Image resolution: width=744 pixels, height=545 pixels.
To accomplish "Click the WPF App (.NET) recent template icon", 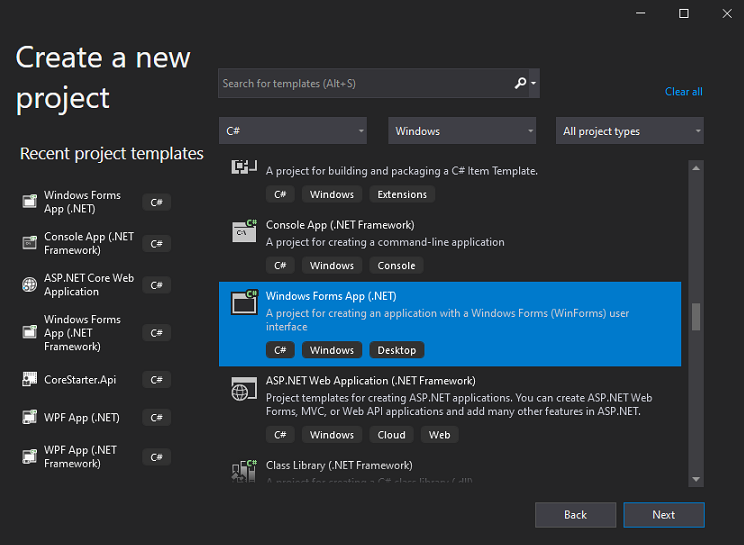I will 29,417.
